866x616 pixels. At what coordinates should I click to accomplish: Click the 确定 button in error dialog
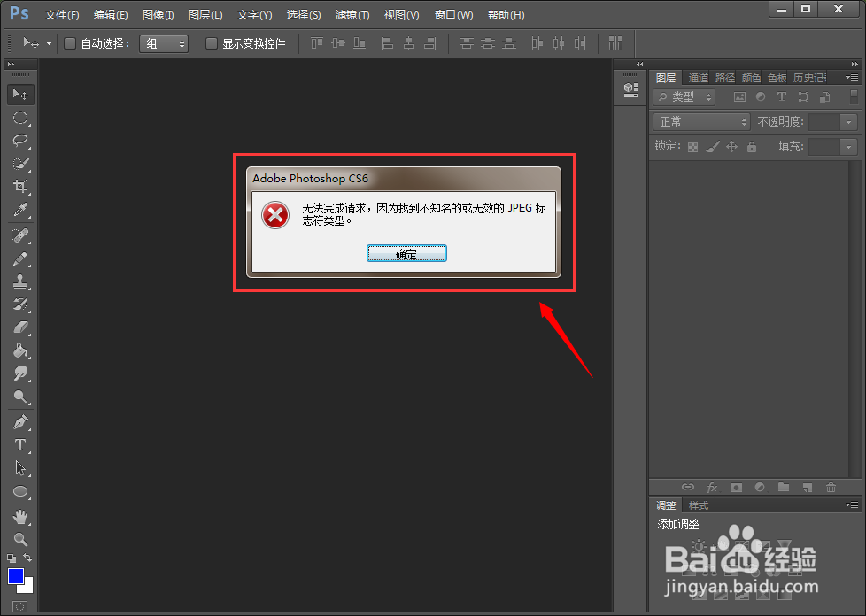click(x=406, y=253)
